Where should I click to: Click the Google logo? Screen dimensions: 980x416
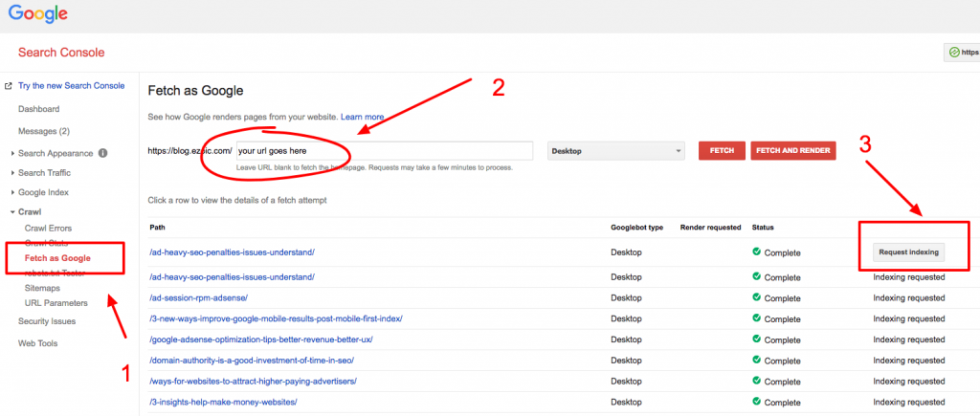(x=38, y=13)
